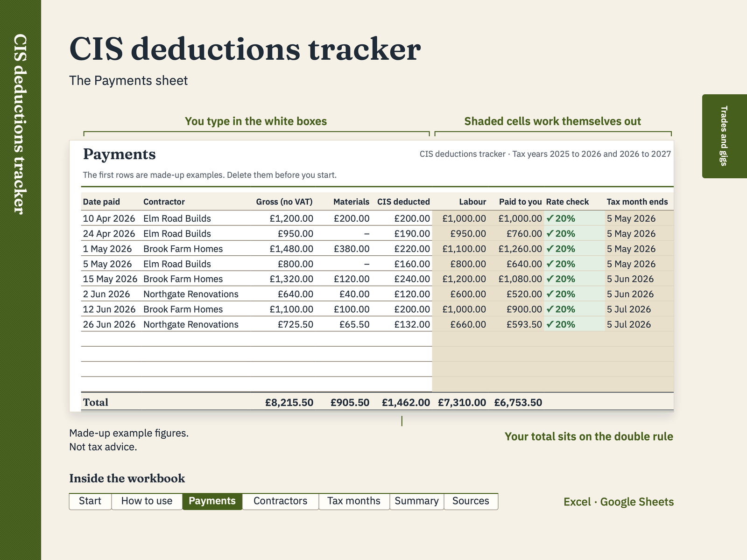Click the Excel · Google Sheets label
Image resolution: width=747 pixels, height=560 pixels.
pos(619,502)
